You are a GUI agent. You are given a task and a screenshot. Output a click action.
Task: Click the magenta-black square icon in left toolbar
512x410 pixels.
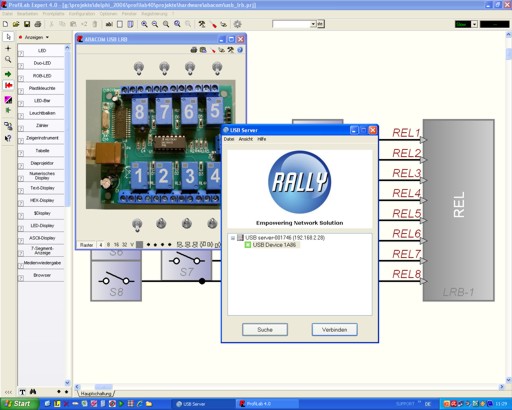click(8, 99)
